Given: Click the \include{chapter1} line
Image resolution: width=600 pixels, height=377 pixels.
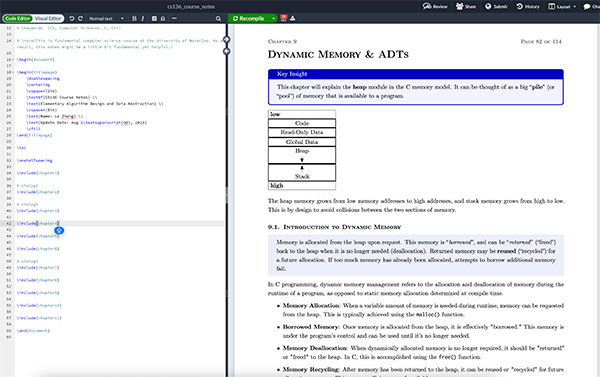Looking at the screenshot, I should tap(38, 173).
